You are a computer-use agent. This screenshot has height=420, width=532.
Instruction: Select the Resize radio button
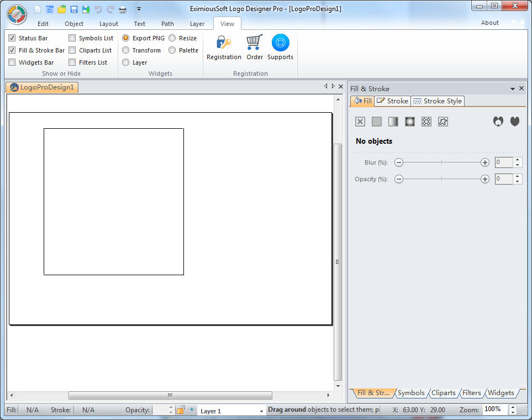pyautogui.click(x=172, y=38)
